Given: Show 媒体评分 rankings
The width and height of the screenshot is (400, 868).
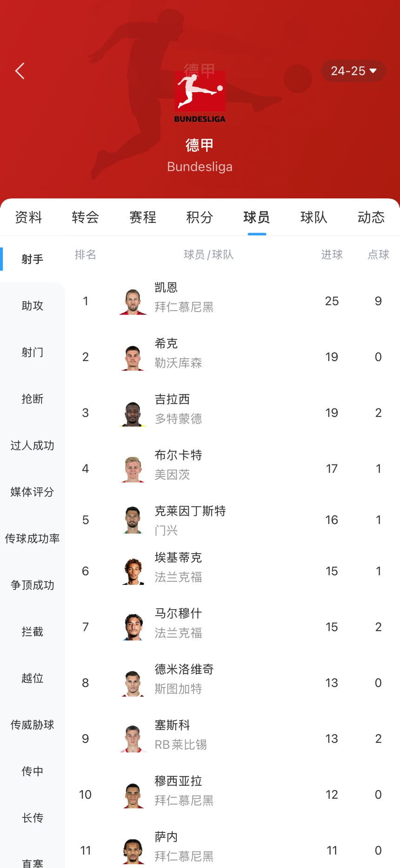Looking at the screenshot, I should coord(33,492).
